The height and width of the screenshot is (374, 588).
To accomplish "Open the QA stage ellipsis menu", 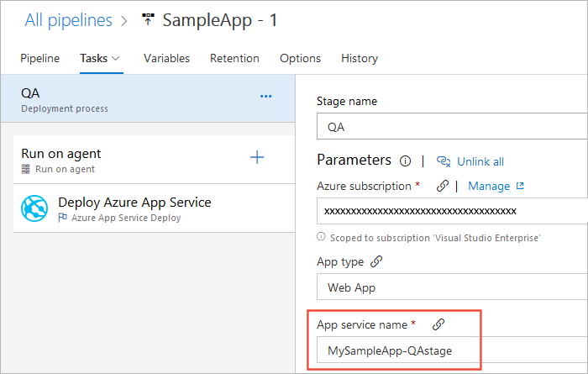I will tap(266, 97).
